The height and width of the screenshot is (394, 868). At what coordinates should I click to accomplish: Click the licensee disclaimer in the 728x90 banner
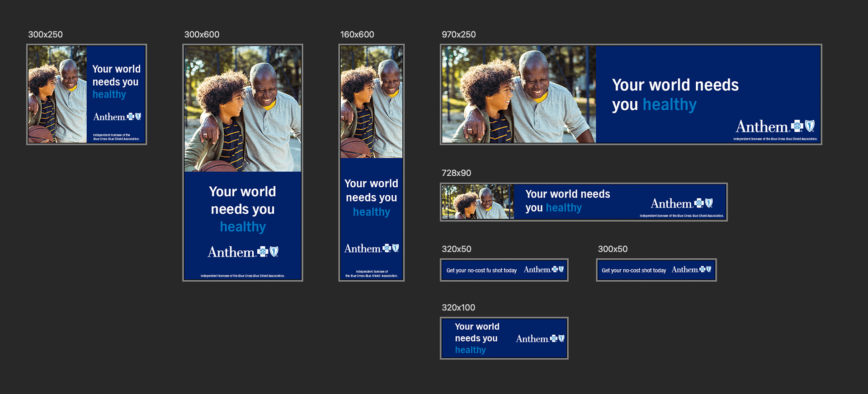682,216
